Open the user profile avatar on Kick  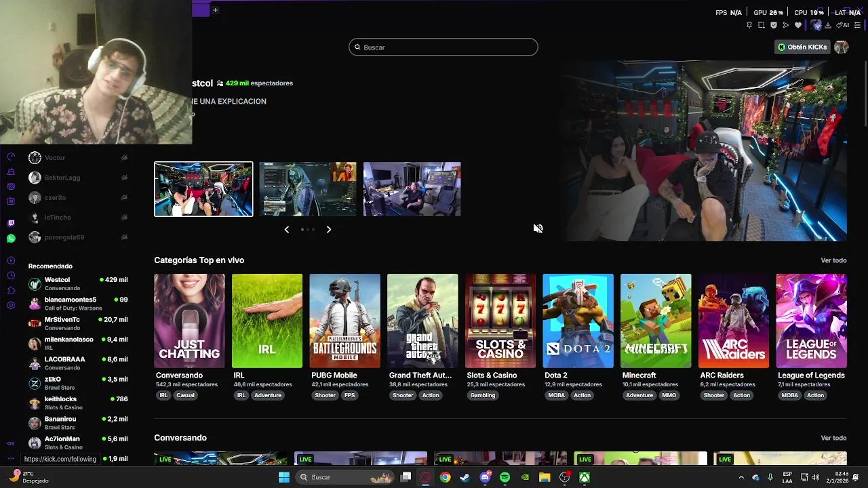[x=842, y=47]
